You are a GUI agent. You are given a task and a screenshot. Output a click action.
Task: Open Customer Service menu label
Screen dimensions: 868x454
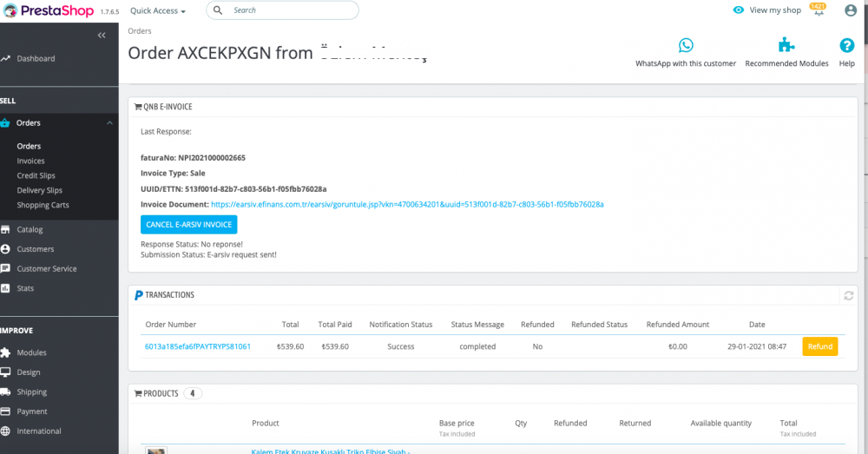tap(47, 268)
